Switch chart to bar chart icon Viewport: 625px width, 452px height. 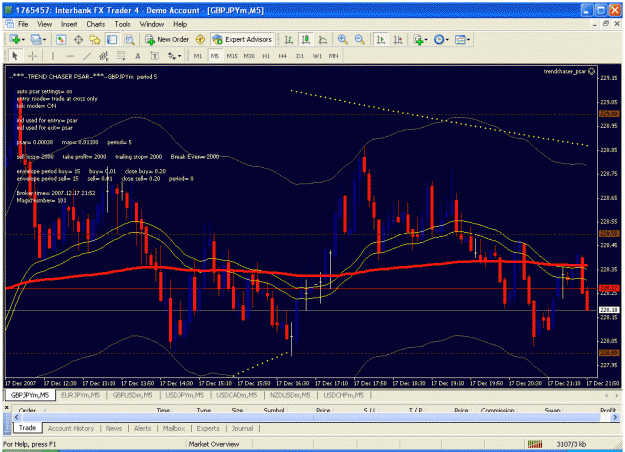[289, 39]
